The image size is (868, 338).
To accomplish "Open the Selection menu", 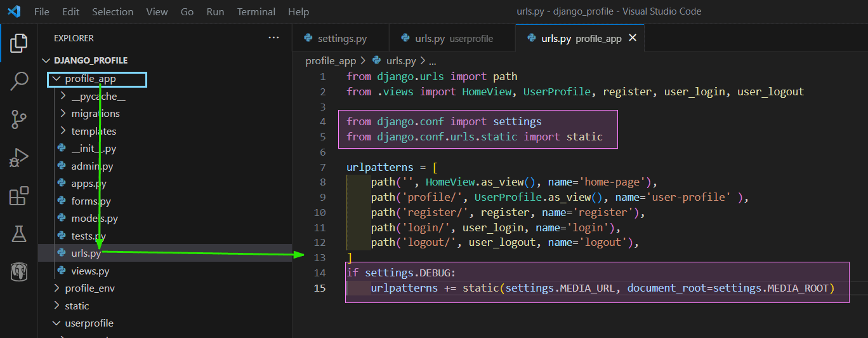I will (x=113, y=11).
